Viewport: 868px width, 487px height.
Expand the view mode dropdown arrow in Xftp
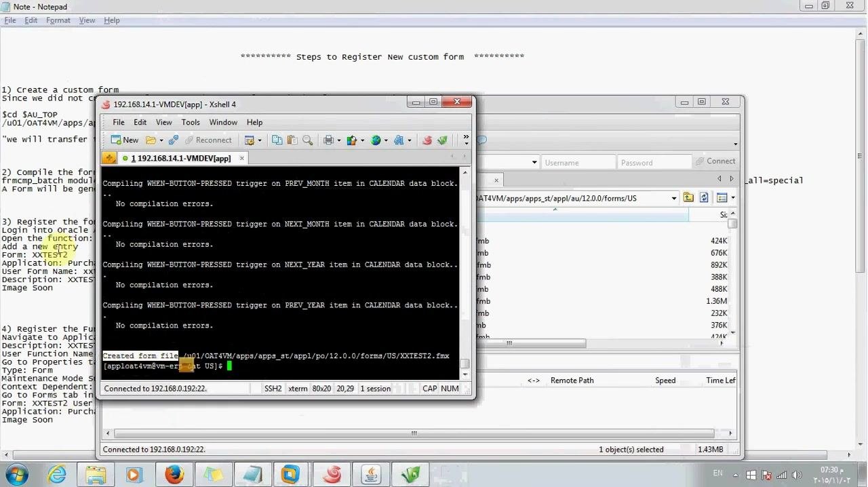[x=732, y=198]
